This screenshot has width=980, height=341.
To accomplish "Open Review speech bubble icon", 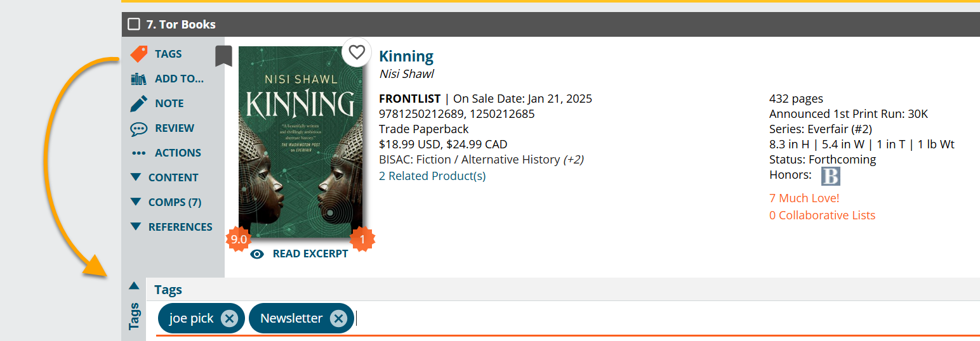I will (138, 129).
